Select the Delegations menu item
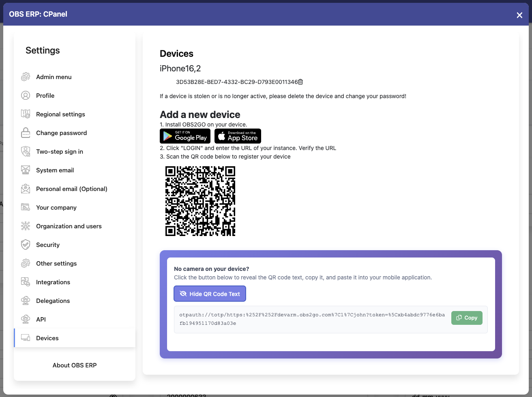The width and height of the screenshot is (532, 397). point(53,301)
